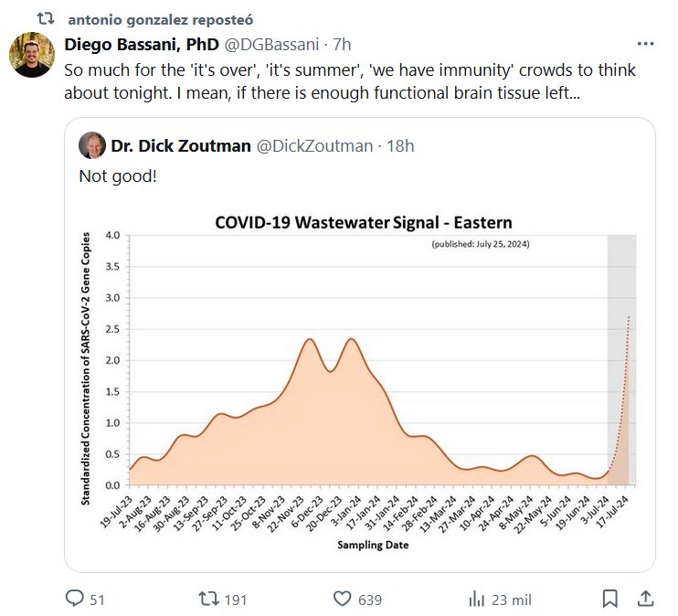Like the tweet with heart icon
This screenshot has width=678, height=616.
[x=343, y=599]
